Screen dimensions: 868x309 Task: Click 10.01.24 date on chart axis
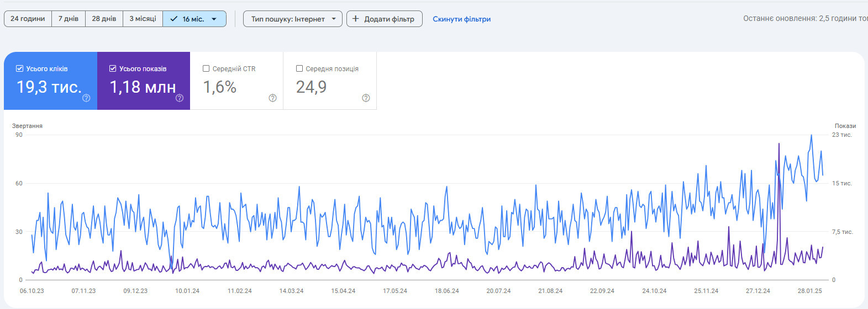(x=187, y=291)
